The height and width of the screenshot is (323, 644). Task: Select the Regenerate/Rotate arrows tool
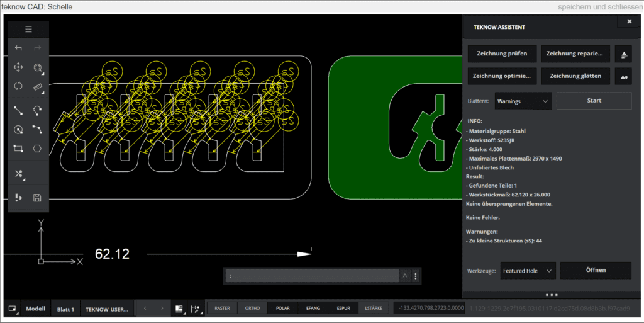(x=18, y=86)
